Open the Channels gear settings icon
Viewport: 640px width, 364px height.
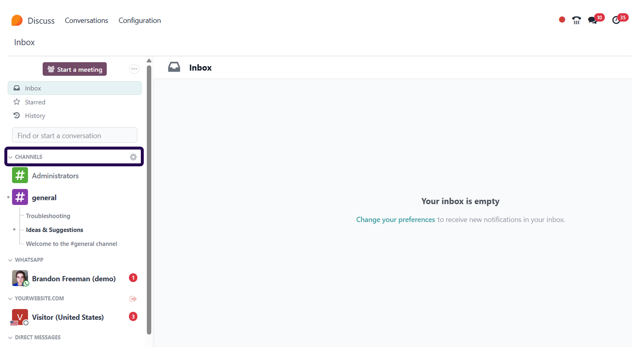coord(133,157)
